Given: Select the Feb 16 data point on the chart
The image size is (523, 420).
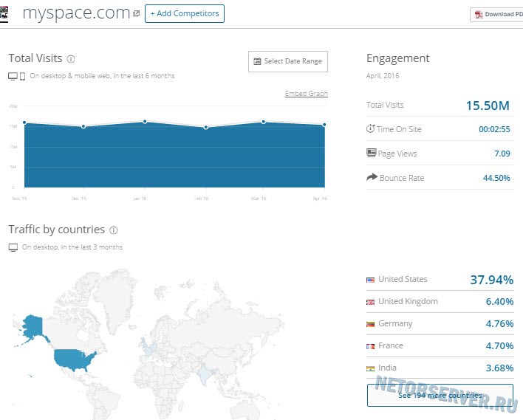Looking at the screenshot, I should pyautogui.click(x=206, y=127).
